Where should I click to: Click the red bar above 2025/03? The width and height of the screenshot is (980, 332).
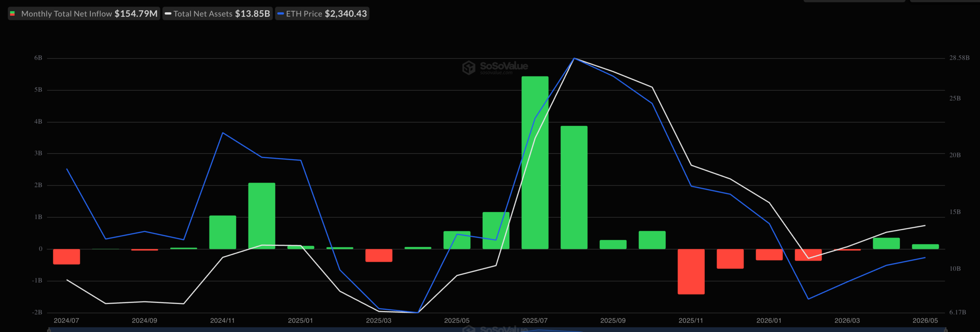(x=379, y=256)
